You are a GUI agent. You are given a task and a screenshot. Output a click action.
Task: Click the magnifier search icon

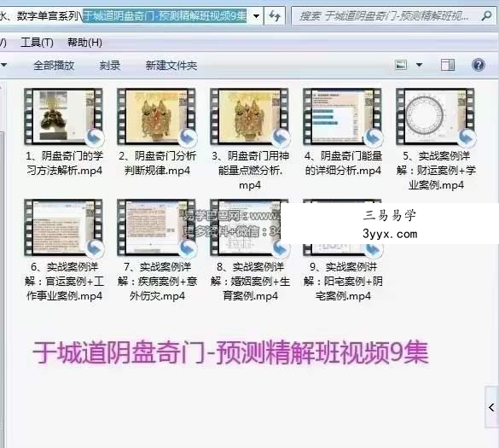click(486, 15)
